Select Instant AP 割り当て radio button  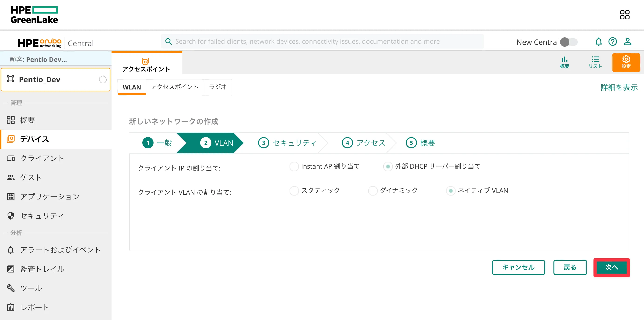(x=294, y=166)
